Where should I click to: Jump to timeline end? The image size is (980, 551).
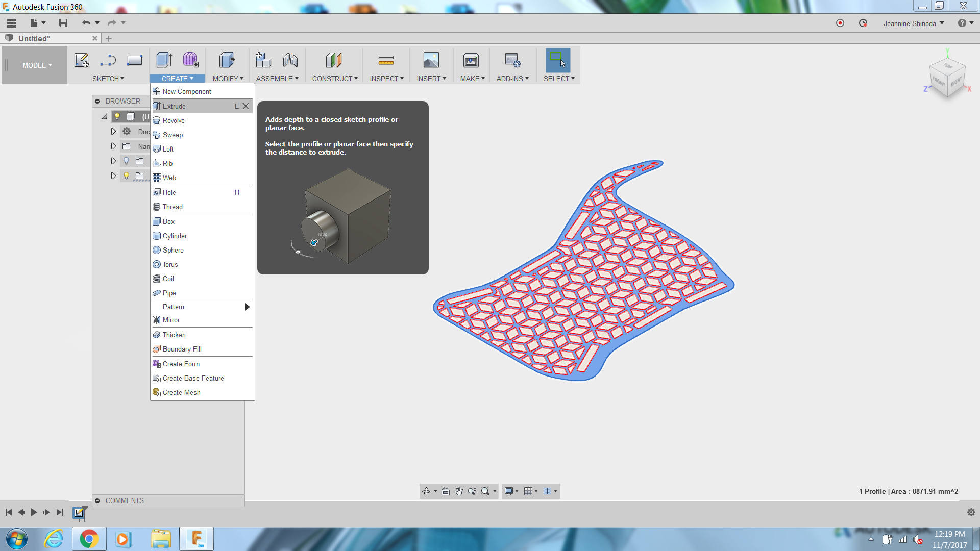tap(60, 512)
